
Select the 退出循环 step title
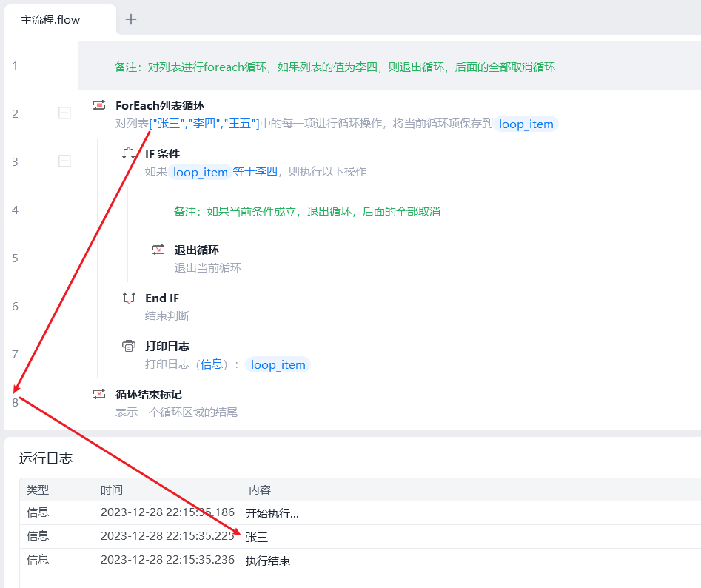tap(197, 250)
